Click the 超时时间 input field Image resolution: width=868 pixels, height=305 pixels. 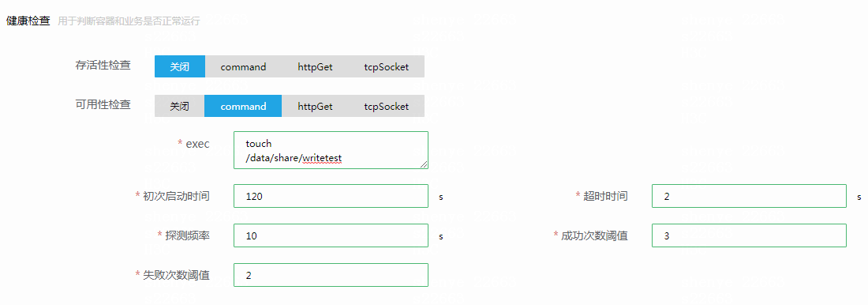(749, 196)
